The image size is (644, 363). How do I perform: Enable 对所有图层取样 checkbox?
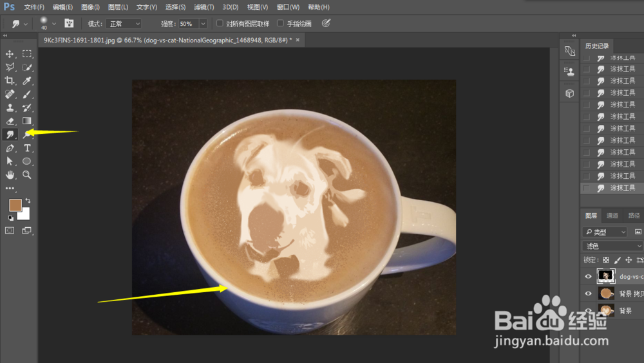220,23
